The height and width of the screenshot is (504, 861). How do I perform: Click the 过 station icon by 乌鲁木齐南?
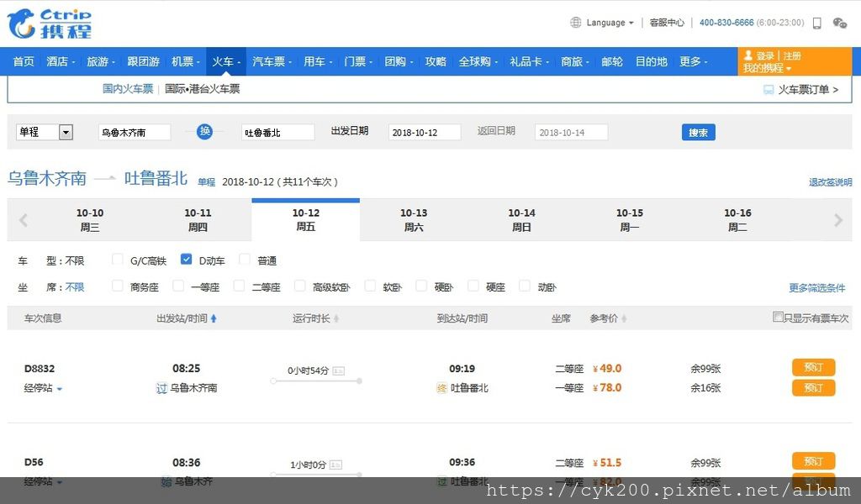click(x=161, y=388)
